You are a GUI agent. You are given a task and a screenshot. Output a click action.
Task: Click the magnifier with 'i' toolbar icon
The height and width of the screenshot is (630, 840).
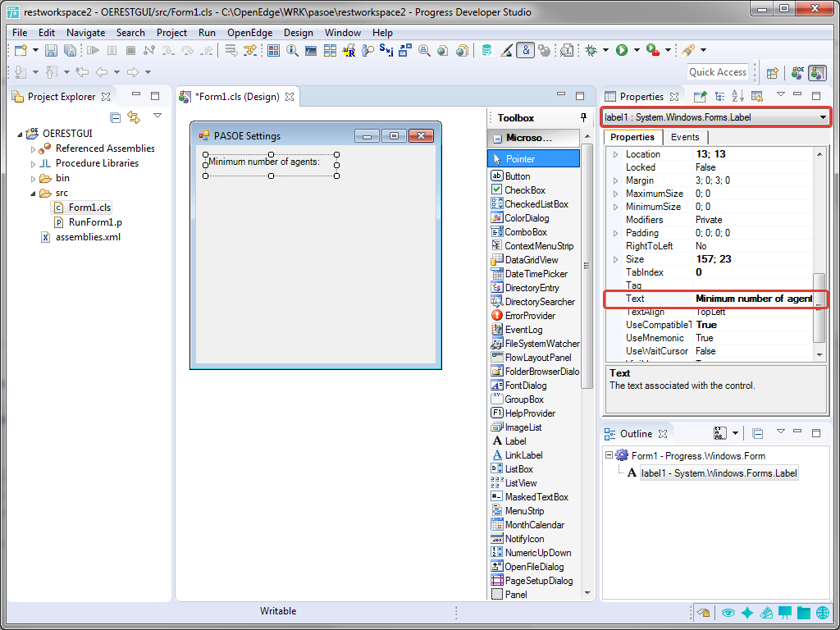pyautogui.click(x=292, y=50)
